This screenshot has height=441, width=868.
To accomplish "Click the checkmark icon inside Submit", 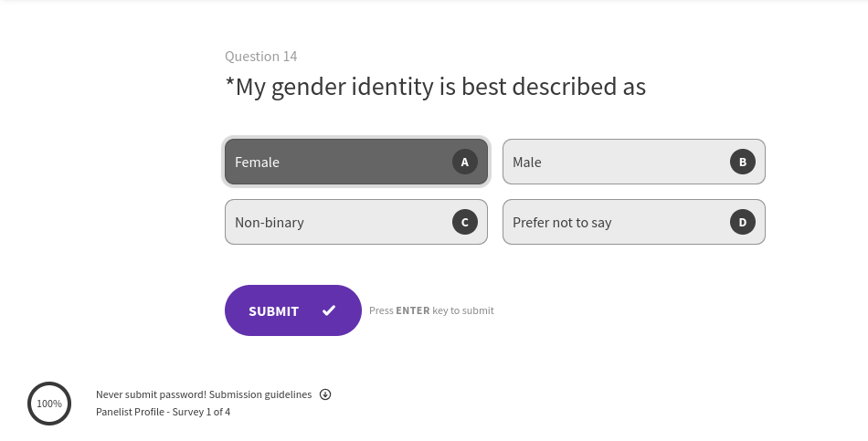I will pyautogui.click(x=329, y=310).
